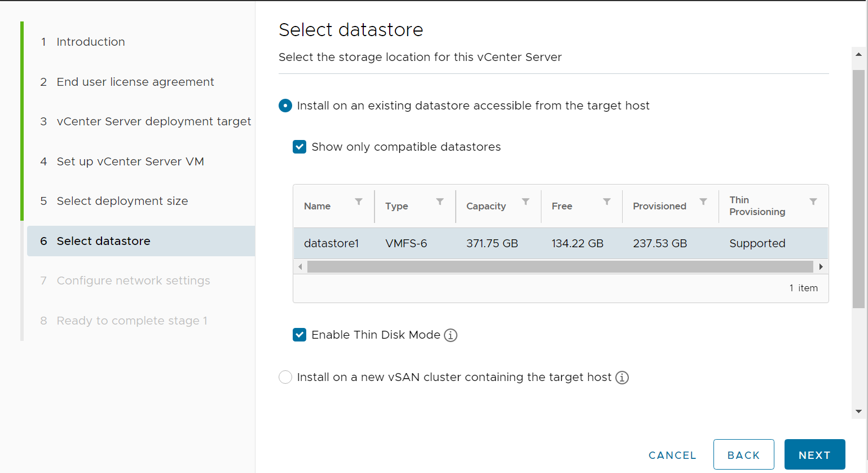The height and width of the screenshot is (473, 868).
Task: Click the page vertical scrollbar thumb
Action: pyautogui.click(x=858, y=189)
